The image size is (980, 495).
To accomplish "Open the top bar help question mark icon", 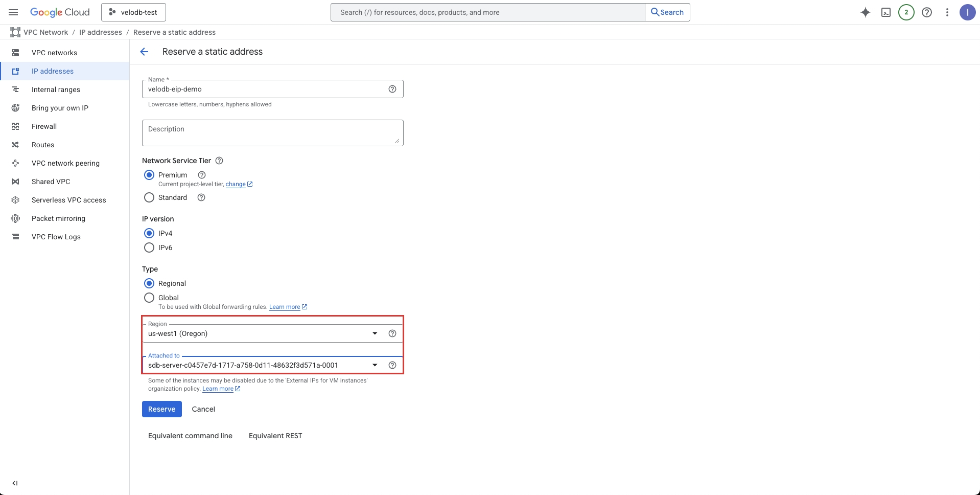I will coord(926,12).
